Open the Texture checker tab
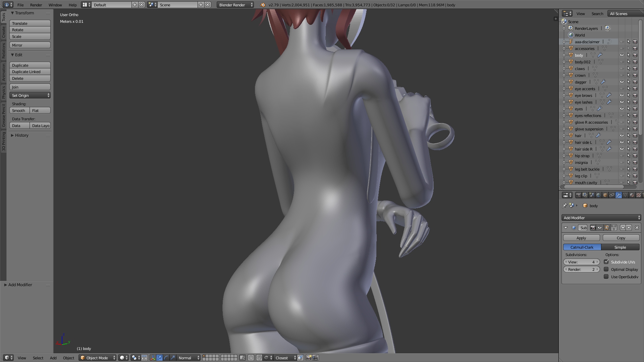This screenshot has height=362, width=644. pos(638,195)
